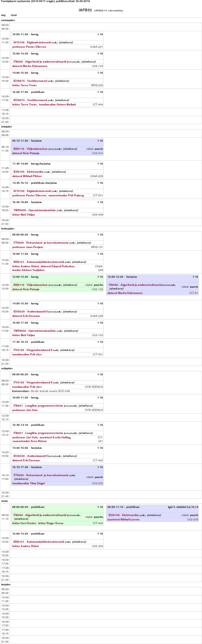The image size is (202, 644).
Task: Click tunnitasuline Tiina Zingel link
Action: pos(28,483)
